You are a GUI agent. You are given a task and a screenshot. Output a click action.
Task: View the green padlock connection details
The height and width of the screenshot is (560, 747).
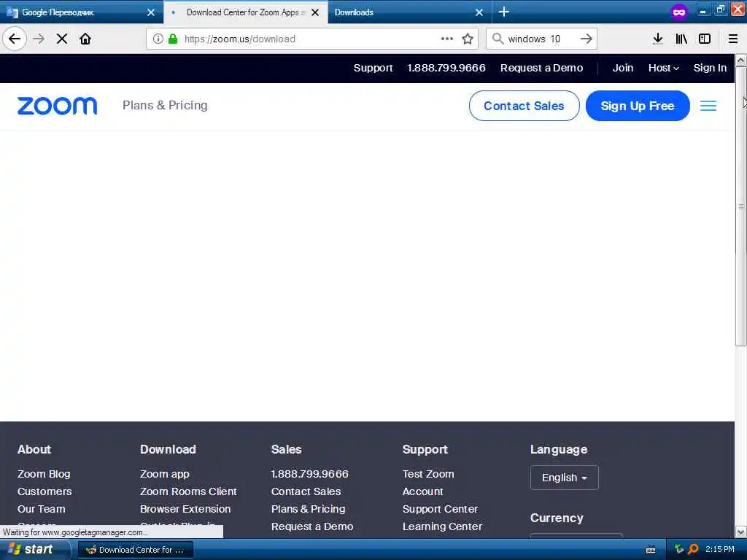tap(173, 39)
